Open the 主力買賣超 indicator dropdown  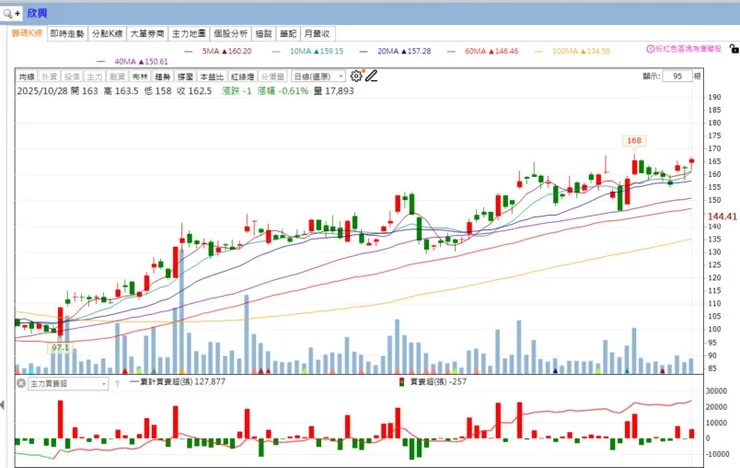[68, 384]
